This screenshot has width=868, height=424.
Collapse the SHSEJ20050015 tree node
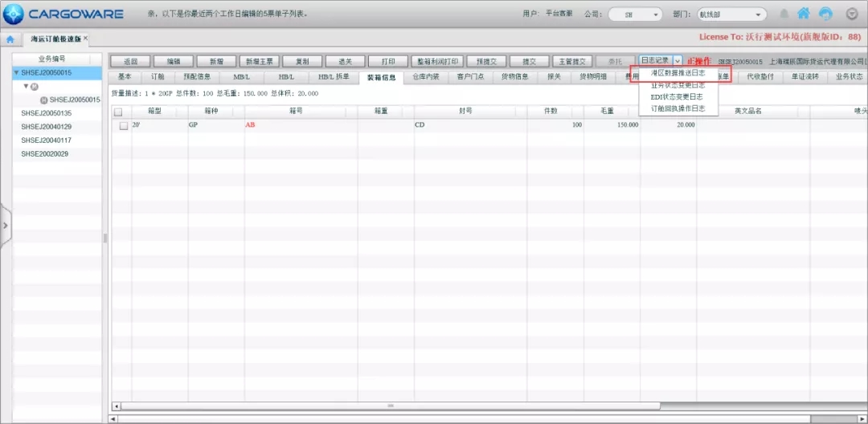[17, 73]
